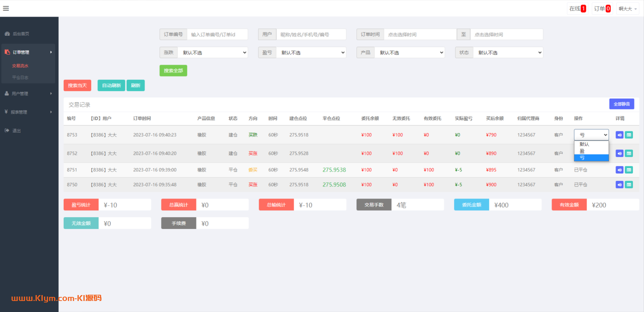Screen dimensions: 644x312
Task: Click the 有效金额 statistics label
Action: pyautogui.click(x=569, y=205)
